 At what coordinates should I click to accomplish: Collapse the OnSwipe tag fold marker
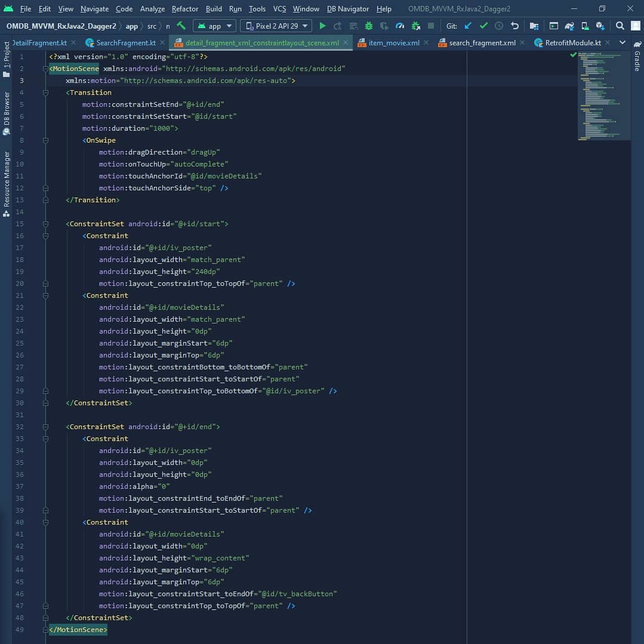click(x=45, y=140)
